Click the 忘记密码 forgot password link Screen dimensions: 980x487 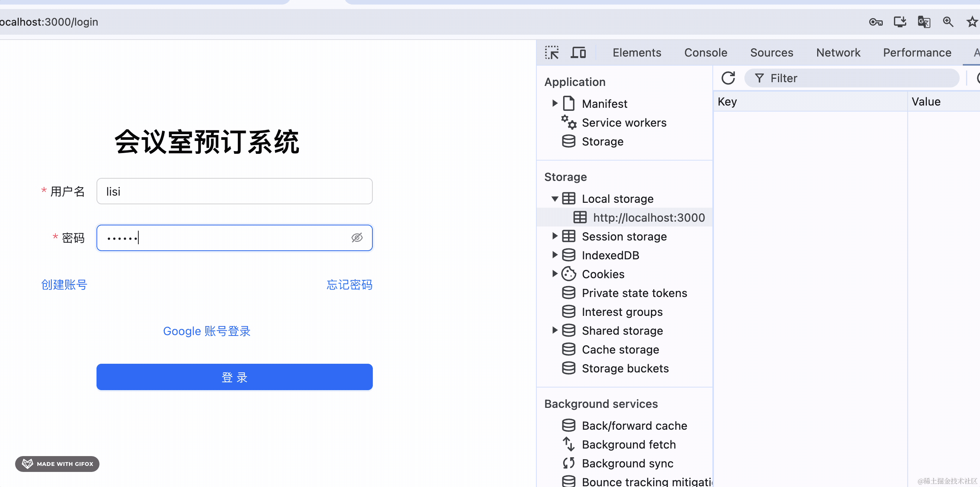coord(349,285)
